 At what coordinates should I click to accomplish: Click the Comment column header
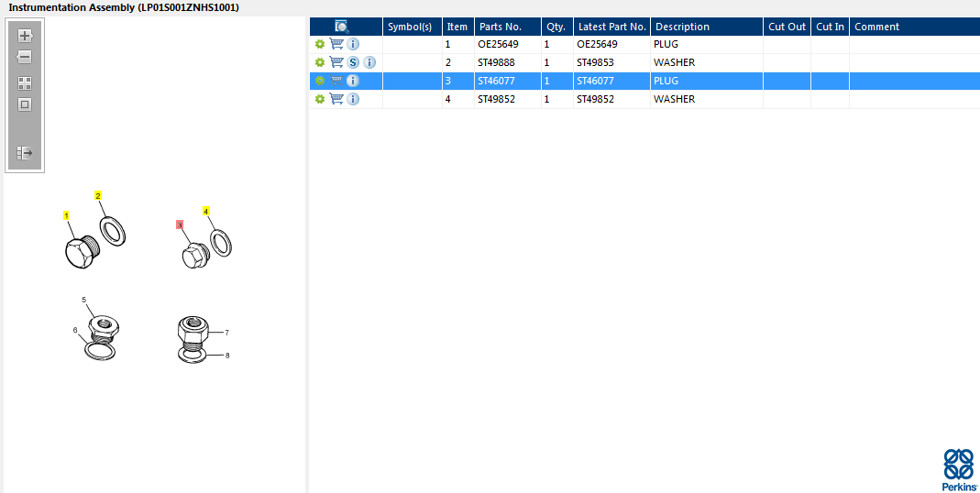[x=914, y=27]
